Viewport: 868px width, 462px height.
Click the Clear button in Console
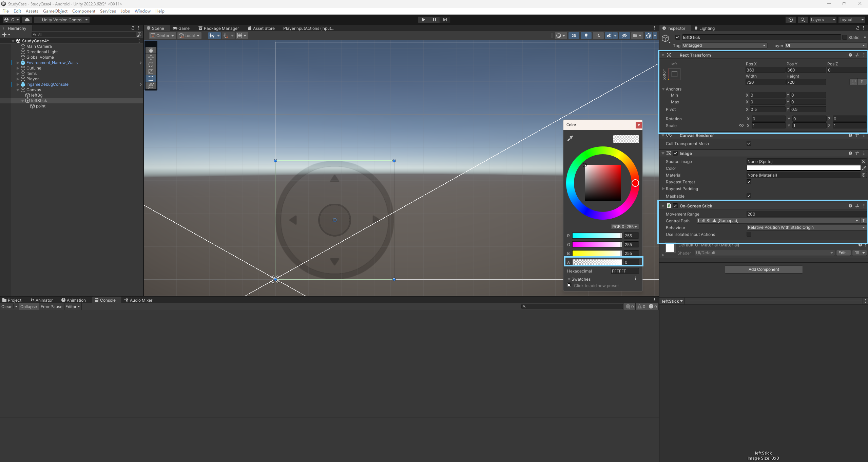pyautogui.click(x=6, y=307)
